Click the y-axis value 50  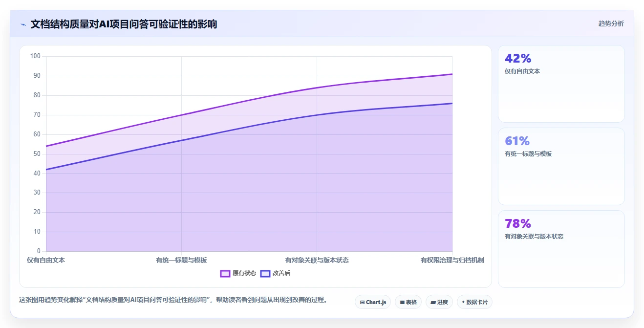pyautogui.click(x=37, y=154)
